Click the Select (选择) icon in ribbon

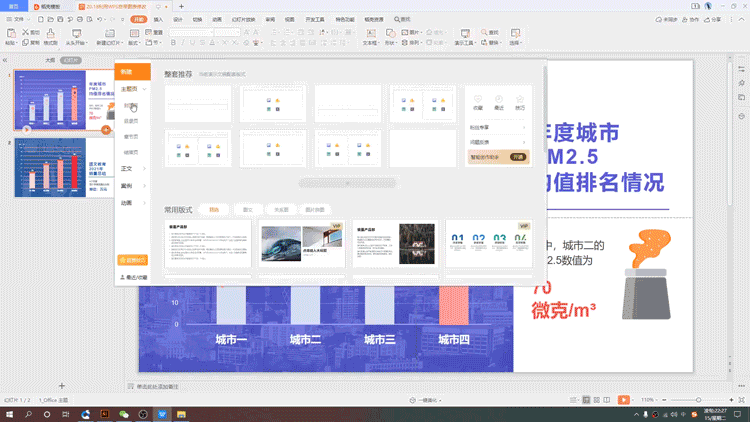click(515, 33)
